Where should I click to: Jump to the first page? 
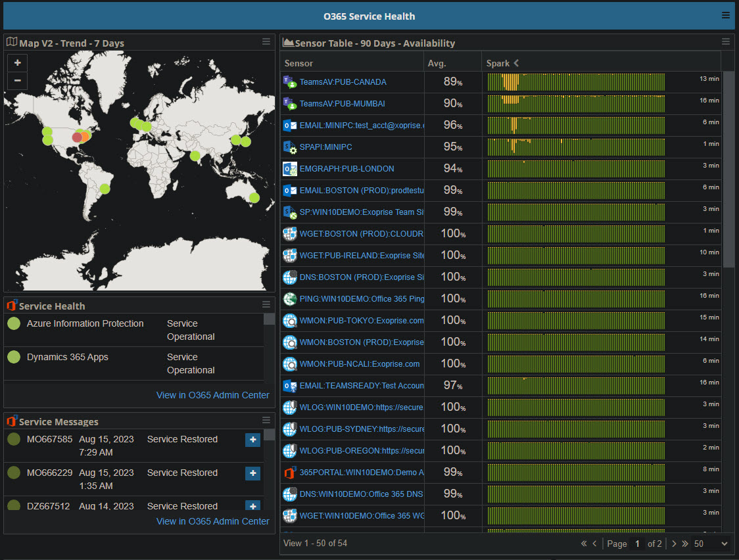coord(583,544)
